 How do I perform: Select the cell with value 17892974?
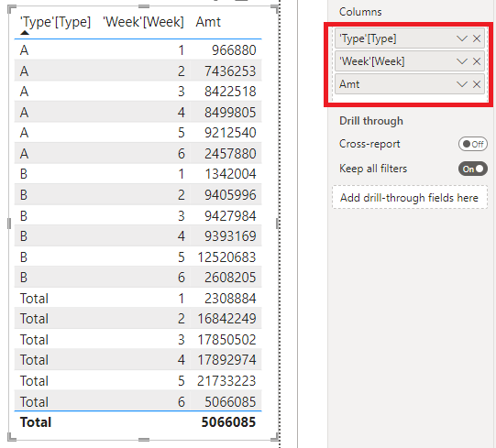pos(226,360)
